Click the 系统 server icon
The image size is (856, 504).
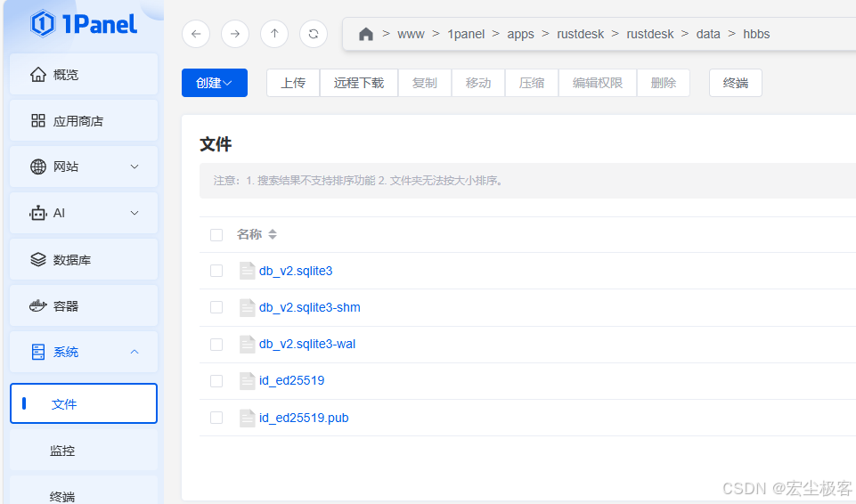[x=38, y=352]
